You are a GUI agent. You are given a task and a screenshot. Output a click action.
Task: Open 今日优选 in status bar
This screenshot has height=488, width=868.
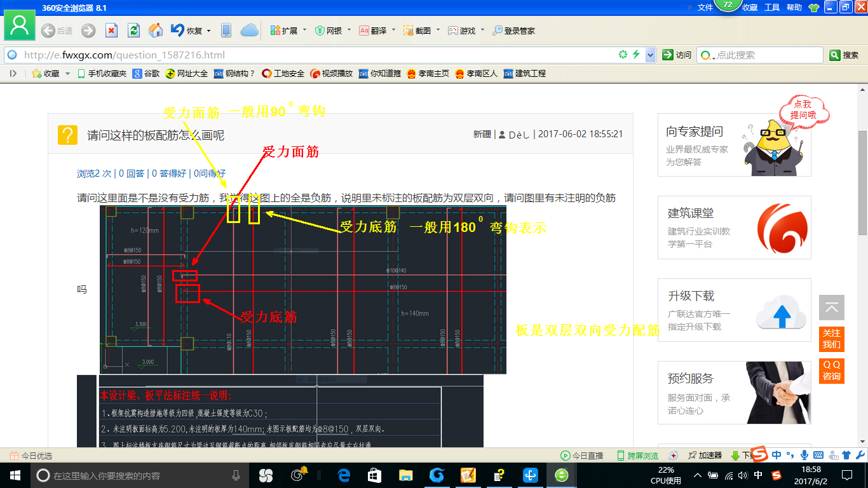tap(31, 456)
